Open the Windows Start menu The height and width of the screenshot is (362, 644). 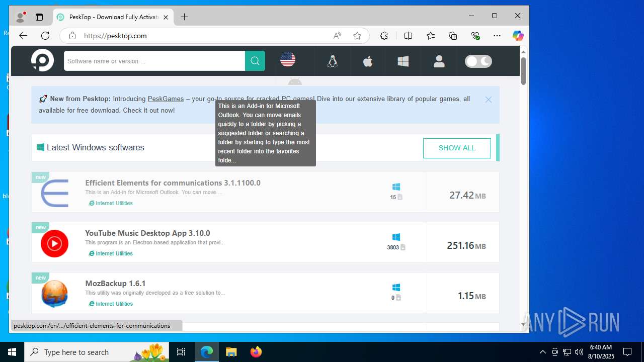pyautogui.click(x=12, y=352)
